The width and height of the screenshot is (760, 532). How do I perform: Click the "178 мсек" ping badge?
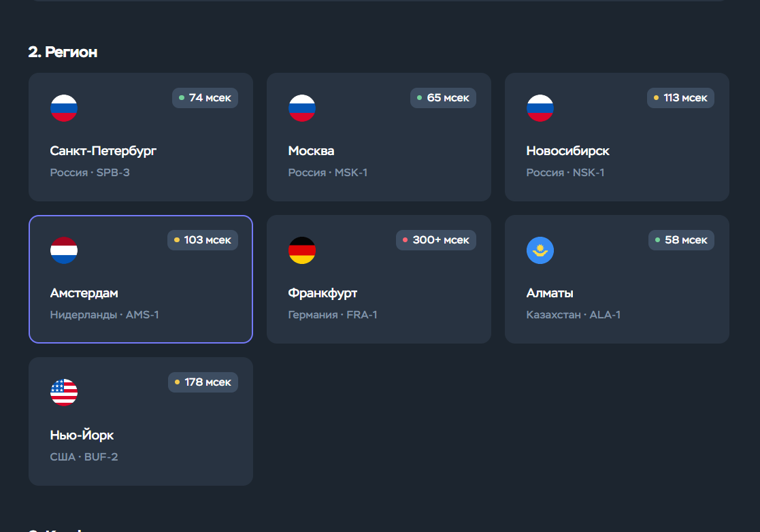click(203, 382)
